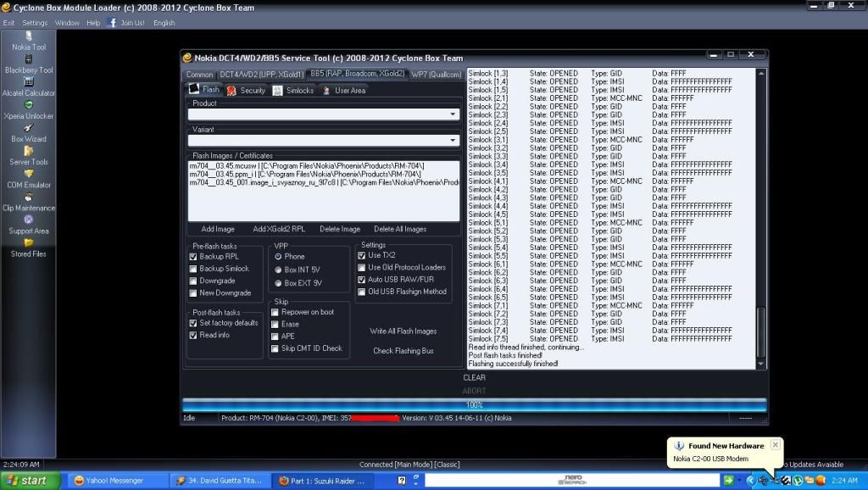
Task: Enable Skip CMT ID Check checkbox
Action: click(275, 348)
